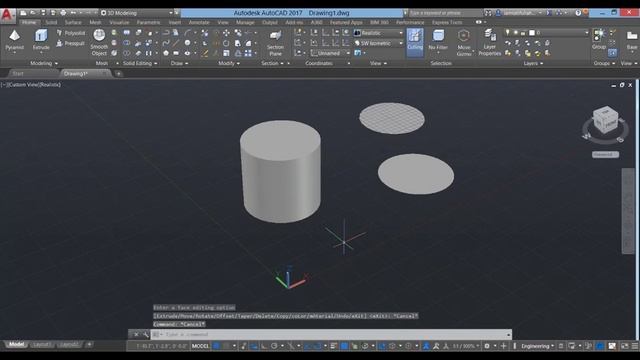
Task: Expand the Solid Editing panel
Action: point(140,63)
